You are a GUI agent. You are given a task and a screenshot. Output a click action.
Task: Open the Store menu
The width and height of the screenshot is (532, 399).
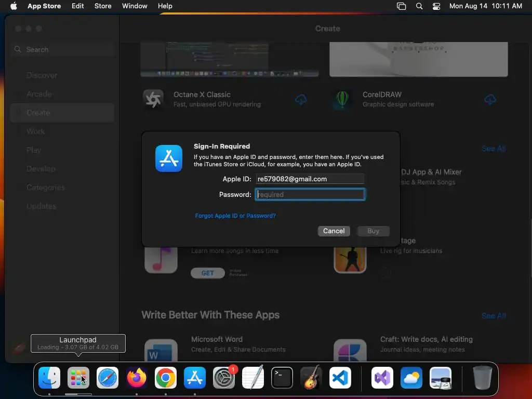[103, 6]
